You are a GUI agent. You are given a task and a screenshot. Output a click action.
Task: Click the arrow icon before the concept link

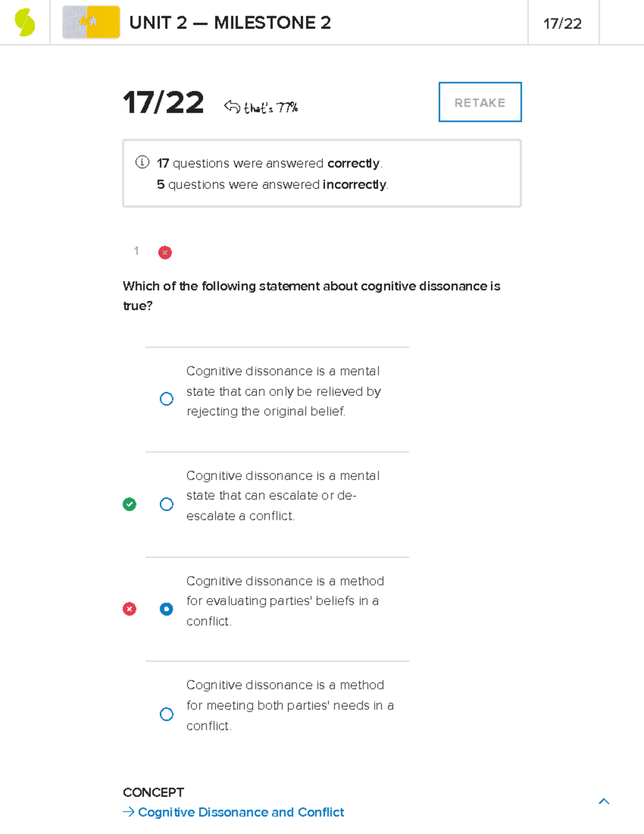(128, 813)
